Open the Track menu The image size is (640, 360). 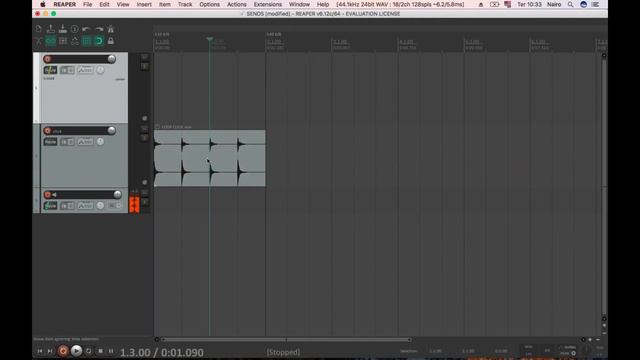(x=185, y=4)
